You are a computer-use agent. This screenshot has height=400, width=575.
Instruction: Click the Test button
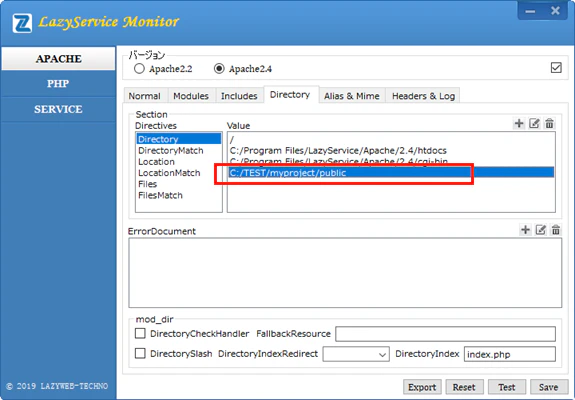click(507, 387)
